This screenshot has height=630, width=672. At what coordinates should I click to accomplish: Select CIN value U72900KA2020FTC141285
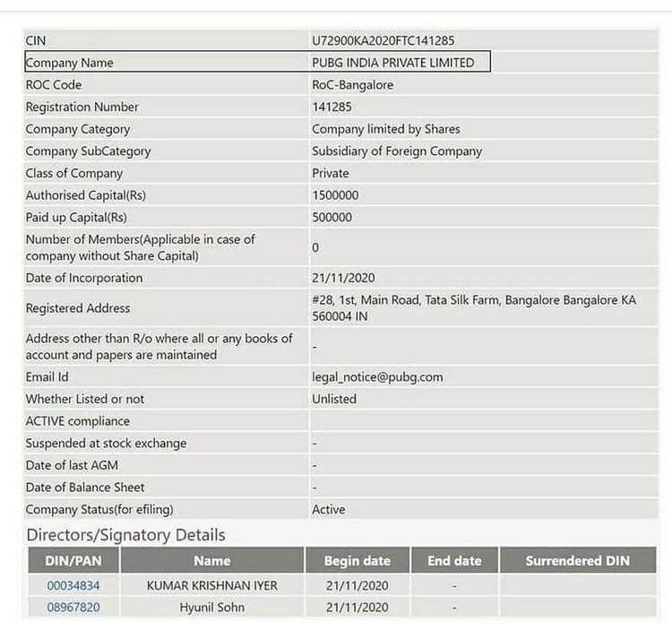point(383,40)
